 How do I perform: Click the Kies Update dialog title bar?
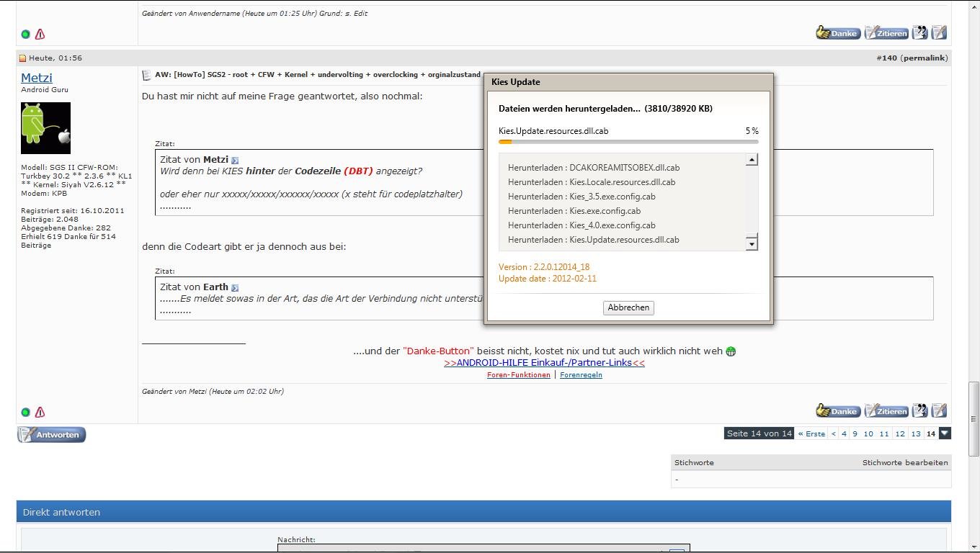pyautogui.click(x=628, y=82)
